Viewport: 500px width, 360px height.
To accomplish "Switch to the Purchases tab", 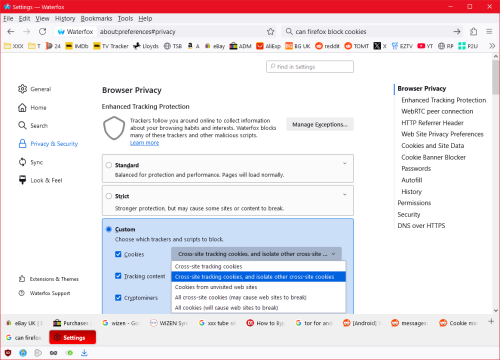I will point(71,323).
